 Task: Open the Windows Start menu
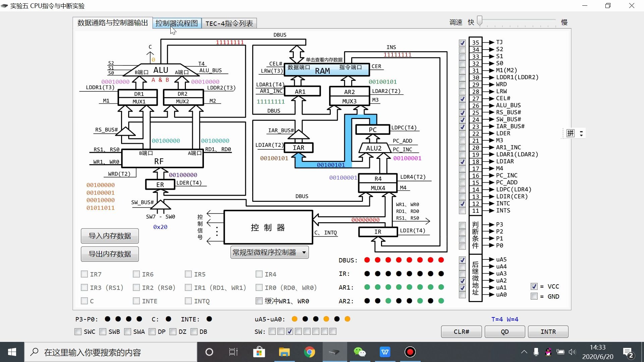coord(12,352)
